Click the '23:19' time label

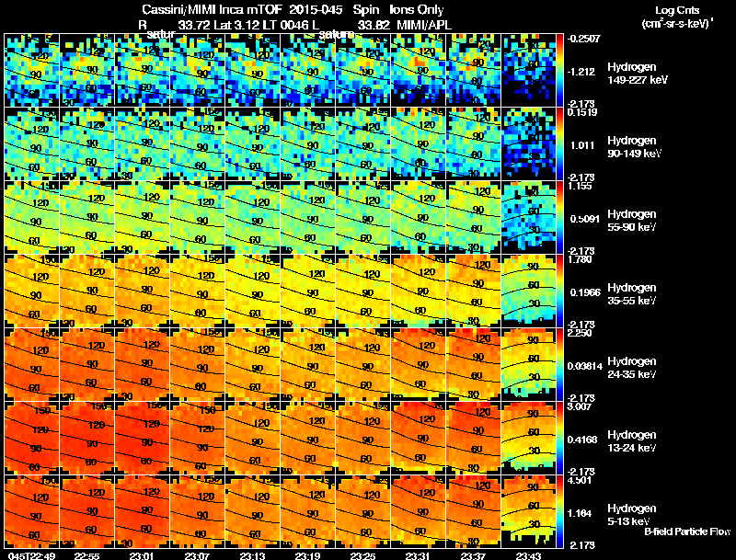pos(308,555)
